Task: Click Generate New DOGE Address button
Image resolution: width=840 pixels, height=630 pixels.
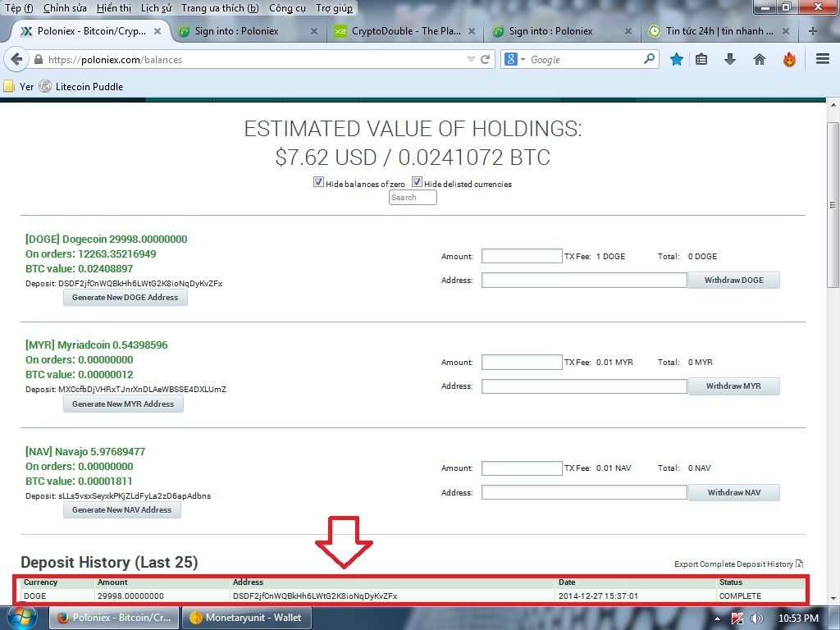Action: tap(126, 297)
